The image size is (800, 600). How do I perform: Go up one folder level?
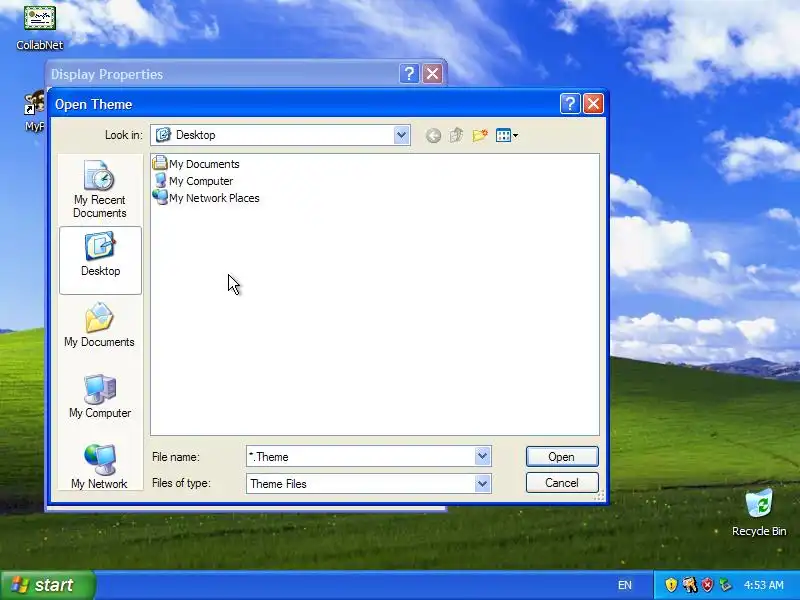coord(456,135)
